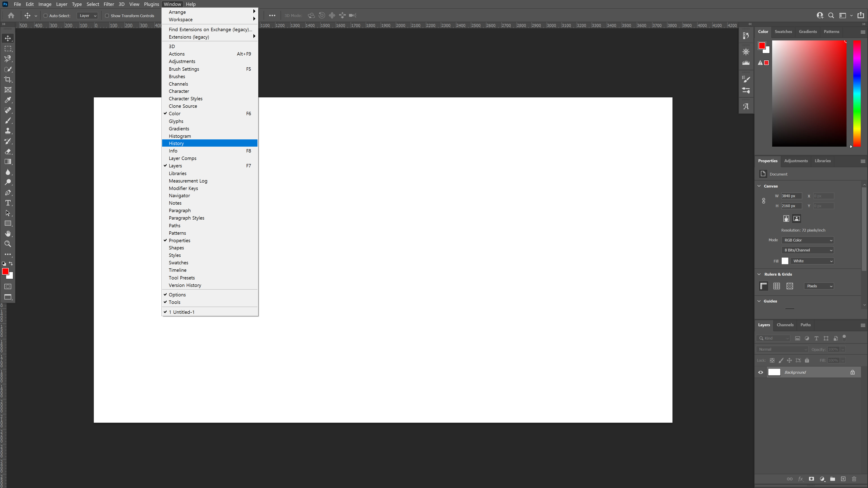Select the Clone Stamp tool
The width and height of the screenshot is (868, 488).
click(x=8, y=131)
